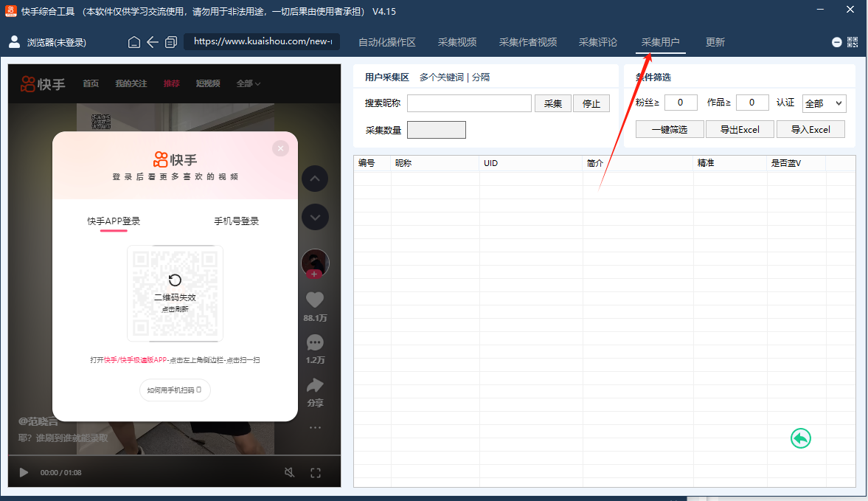Open the 采集评论 tab
Viewport: 868px width, 501px height.
598,42
